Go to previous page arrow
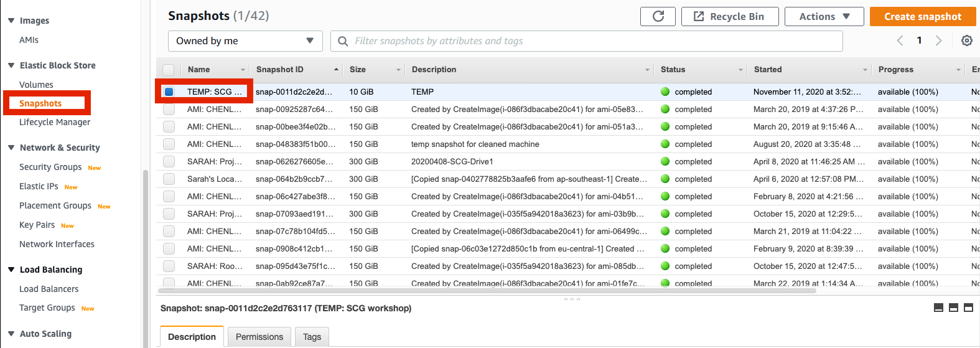The height and width of the screenshot is (348, 980). 900,40
